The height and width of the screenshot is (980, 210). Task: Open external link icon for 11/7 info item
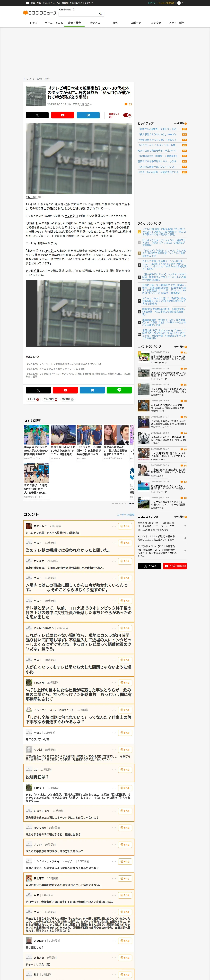tap(184, 551)
